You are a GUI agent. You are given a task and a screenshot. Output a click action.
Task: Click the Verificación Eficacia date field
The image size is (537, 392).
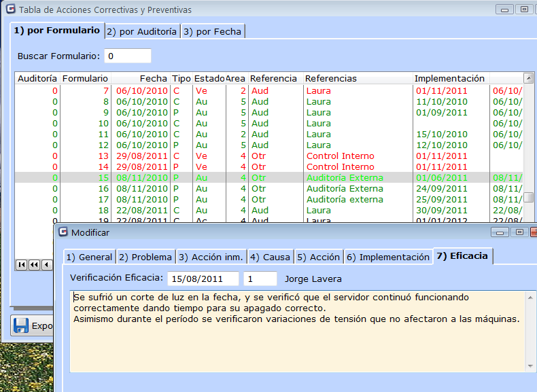pos(203,279)
